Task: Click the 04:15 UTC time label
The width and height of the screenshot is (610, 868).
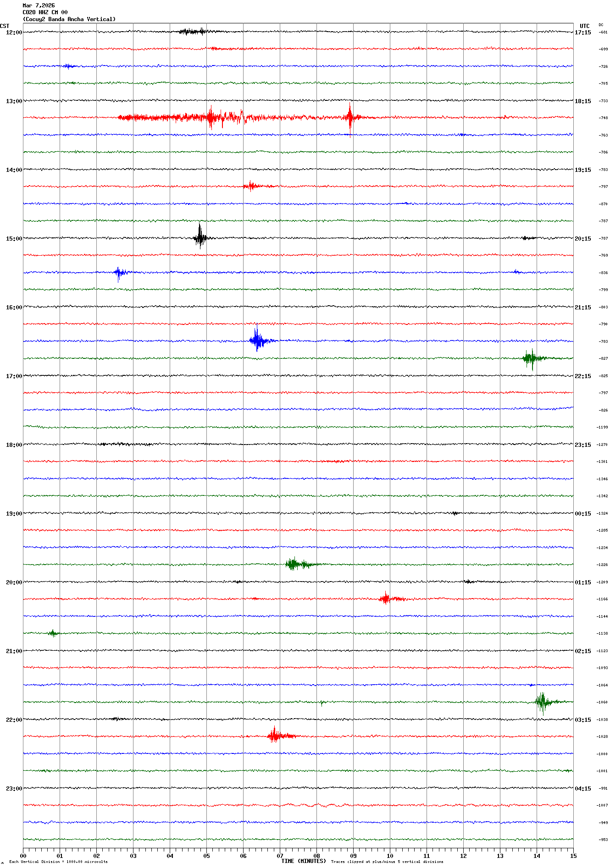Action: [x=582, y=789]
